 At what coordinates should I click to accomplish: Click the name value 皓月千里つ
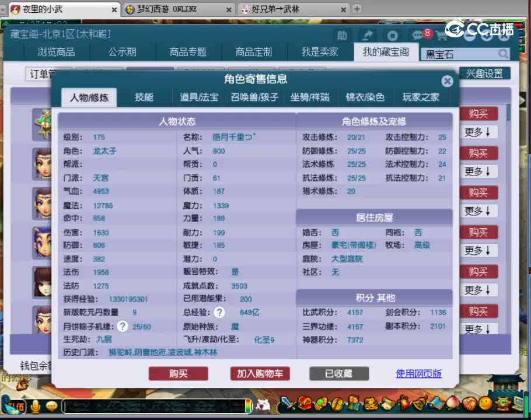233,137
